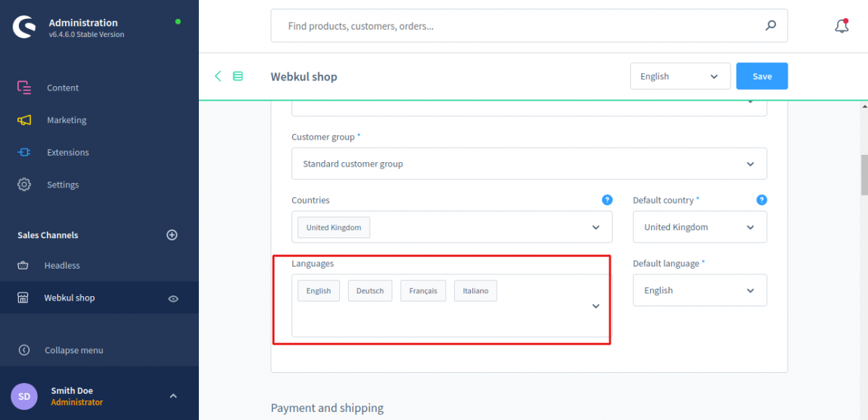Image resolution: width=868 pixels, height=420 pixels.
Task: Open the Settings menu item
Action: [x=63, y=185]
